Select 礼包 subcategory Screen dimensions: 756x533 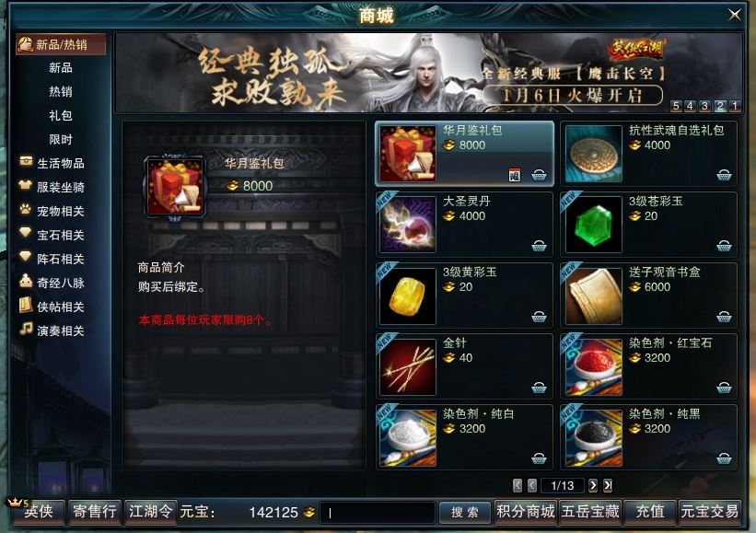coord(61,116)
